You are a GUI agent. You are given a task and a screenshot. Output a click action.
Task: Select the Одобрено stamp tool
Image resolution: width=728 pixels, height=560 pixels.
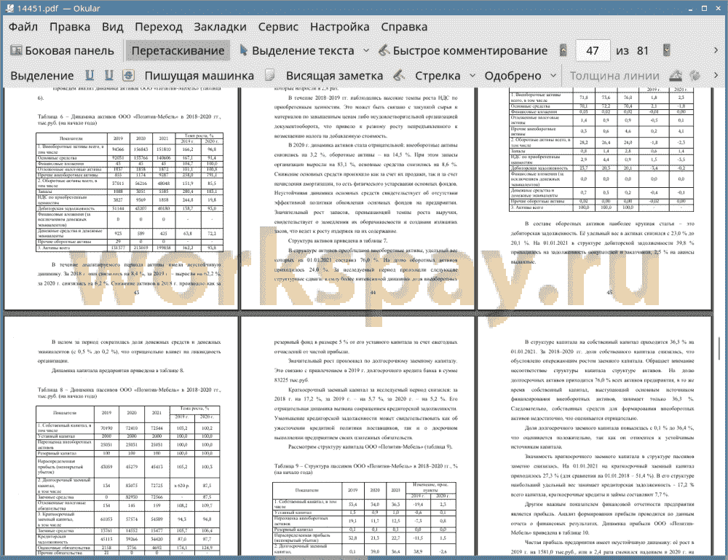tap(513, 76)
